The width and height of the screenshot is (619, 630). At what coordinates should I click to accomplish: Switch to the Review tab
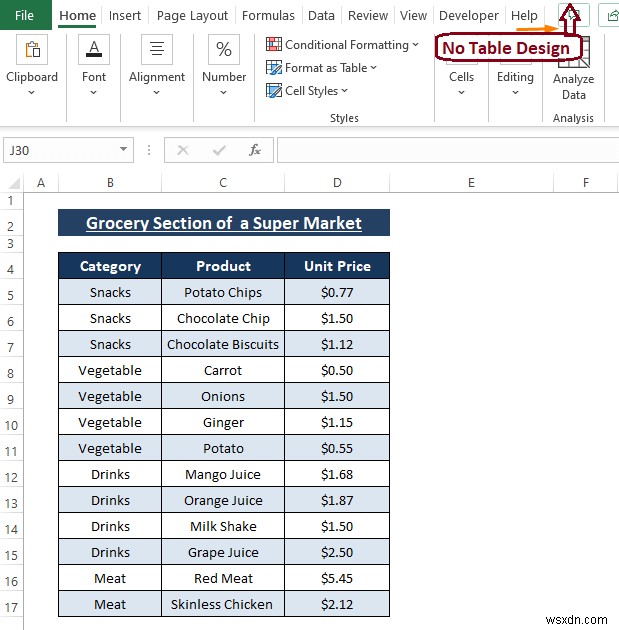point(368,15)
